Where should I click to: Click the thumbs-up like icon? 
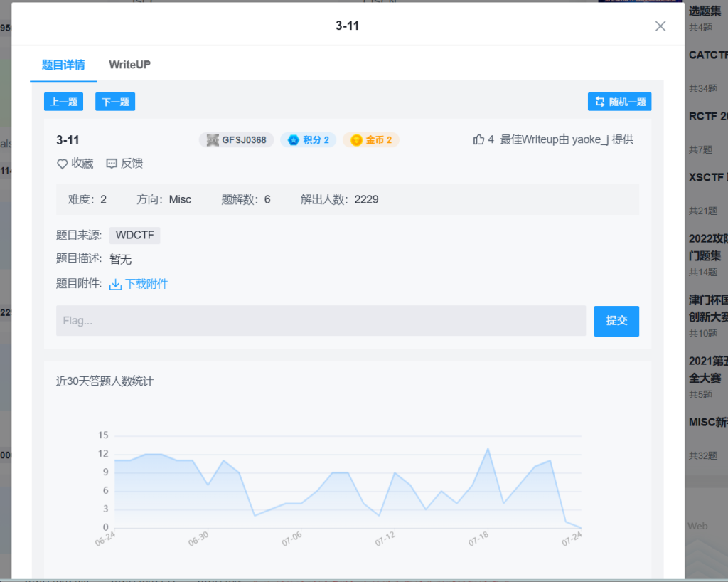click(x=478, y=140)
